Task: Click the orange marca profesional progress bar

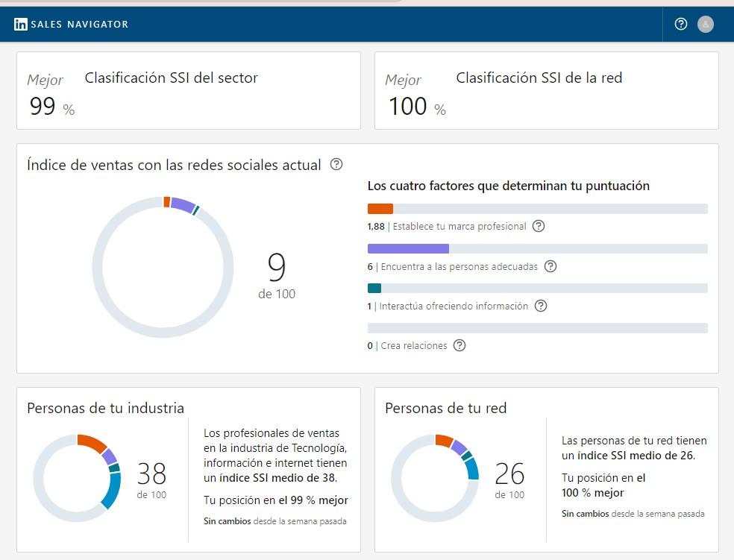Action: [537, 209]
